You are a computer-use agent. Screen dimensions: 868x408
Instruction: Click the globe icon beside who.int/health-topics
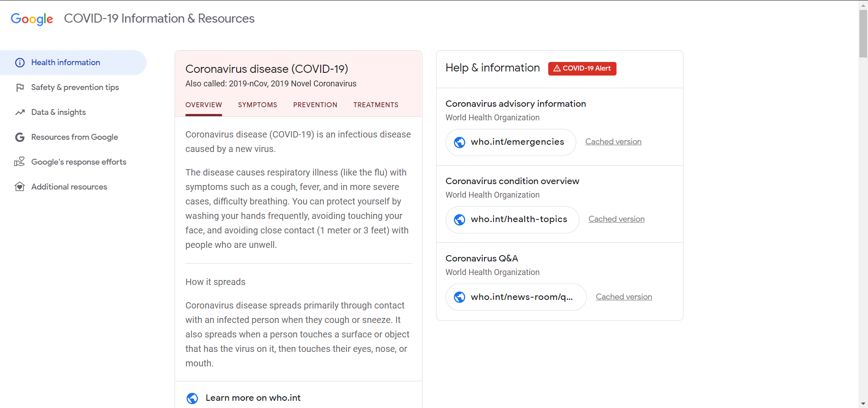point(460,220)
